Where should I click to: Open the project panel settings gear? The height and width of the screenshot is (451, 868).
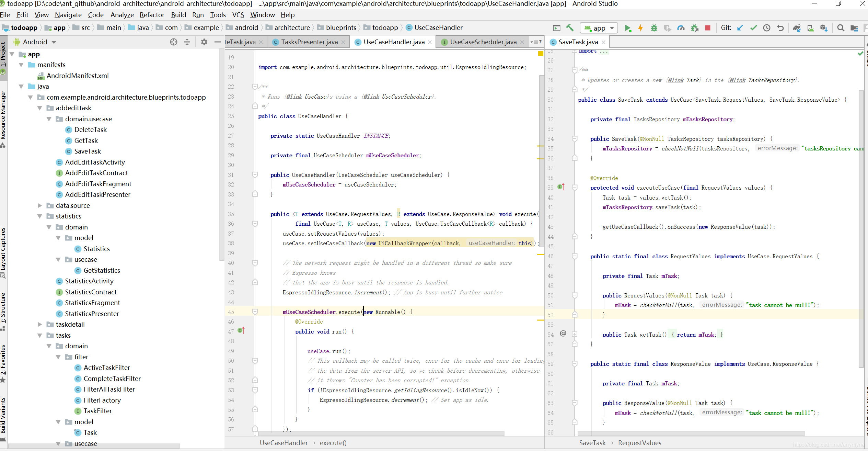pos(204,42)
